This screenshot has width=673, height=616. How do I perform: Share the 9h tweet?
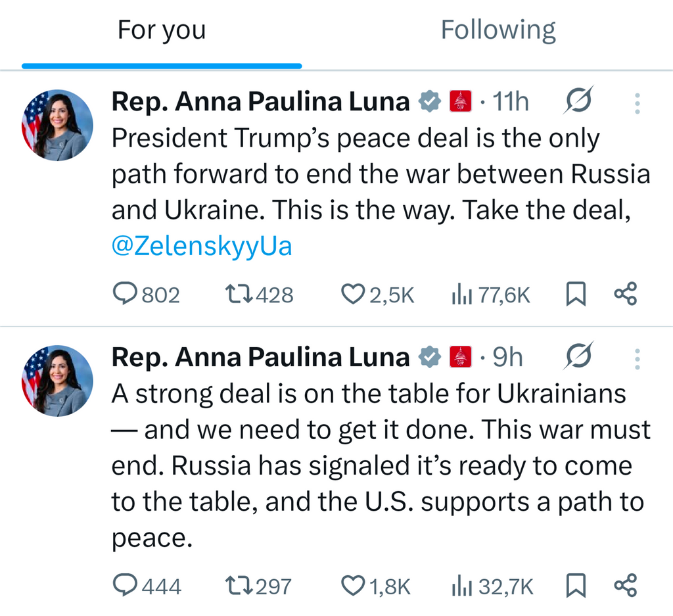click(x=625, y=586)
